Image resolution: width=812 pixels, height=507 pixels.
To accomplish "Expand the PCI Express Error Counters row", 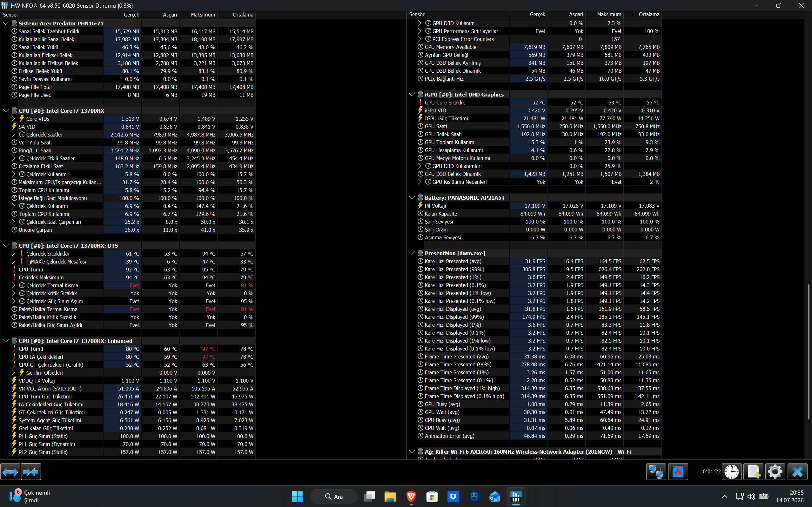I will (x=419, y=39).
